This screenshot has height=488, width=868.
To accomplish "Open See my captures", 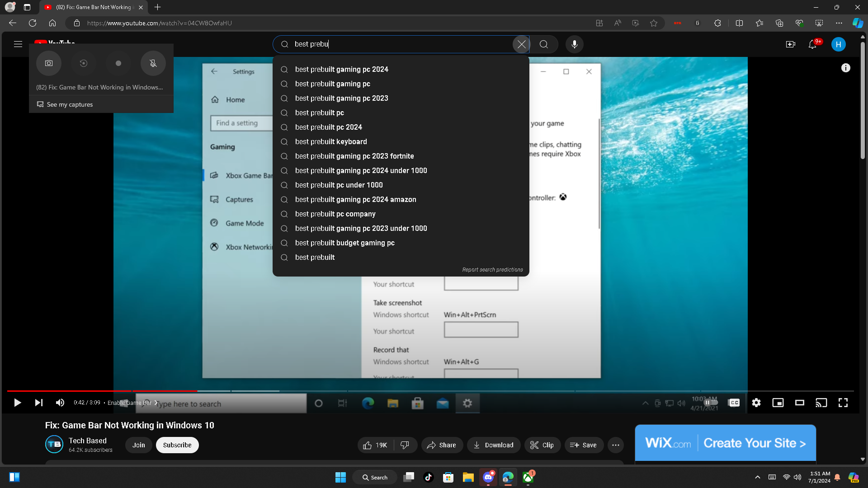I will click(x=65, y=104).
